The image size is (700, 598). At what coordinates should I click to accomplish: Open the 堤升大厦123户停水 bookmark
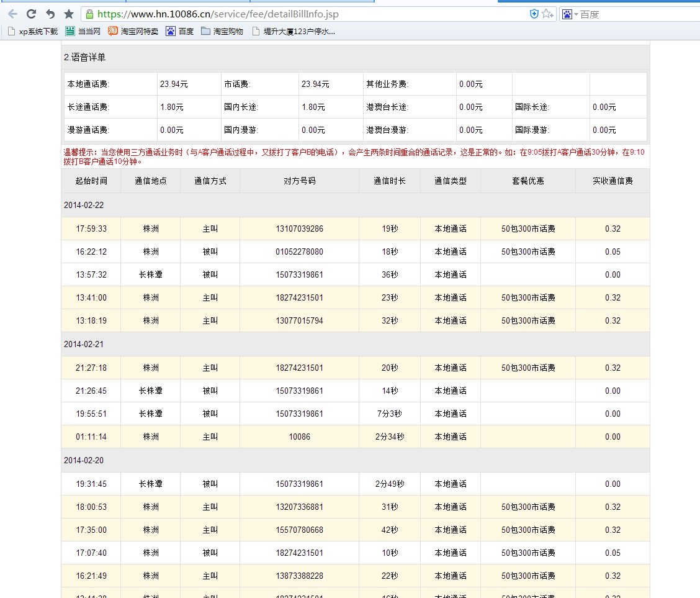coord(294,31)
